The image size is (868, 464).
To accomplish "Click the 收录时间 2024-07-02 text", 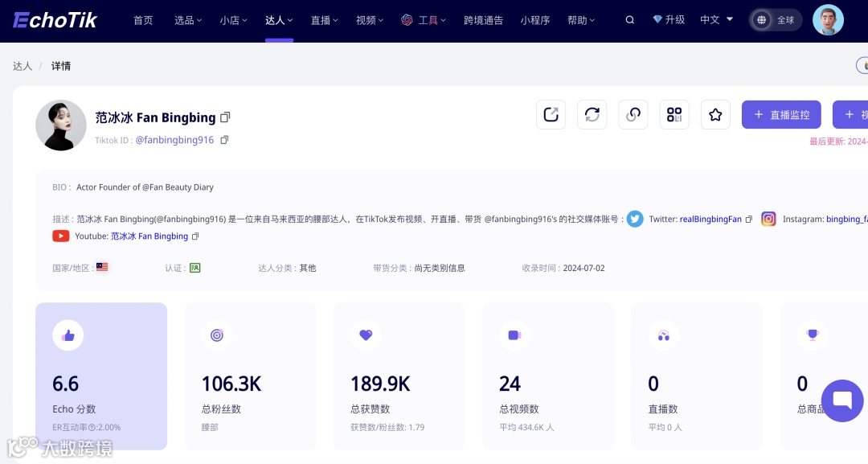I will click(563, 268).
